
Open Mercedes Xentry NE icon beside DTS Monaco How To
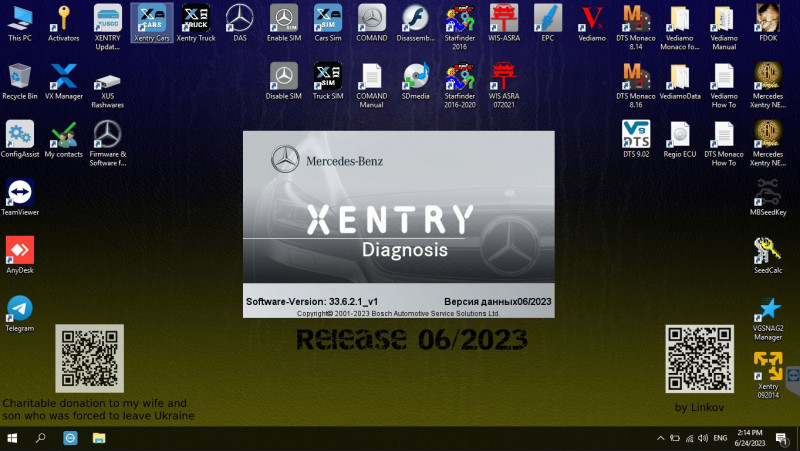click(x=768, y=144)
